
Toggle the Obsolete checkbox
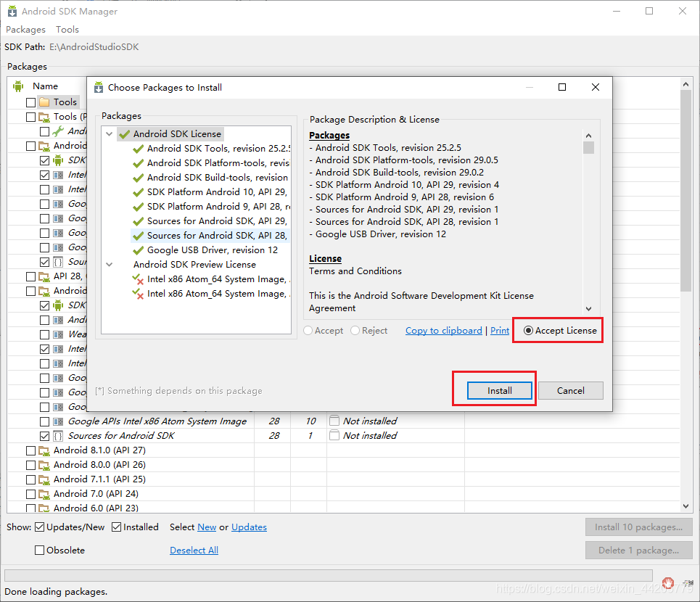[x=40, y=551]
